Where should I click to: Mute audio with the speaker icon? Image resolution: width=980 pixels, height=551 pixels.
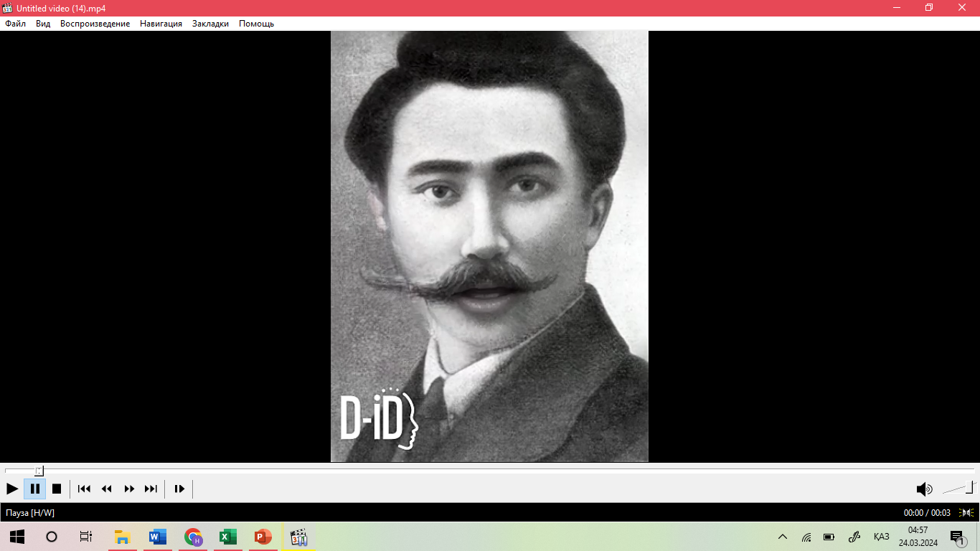(x=923, y=489)
